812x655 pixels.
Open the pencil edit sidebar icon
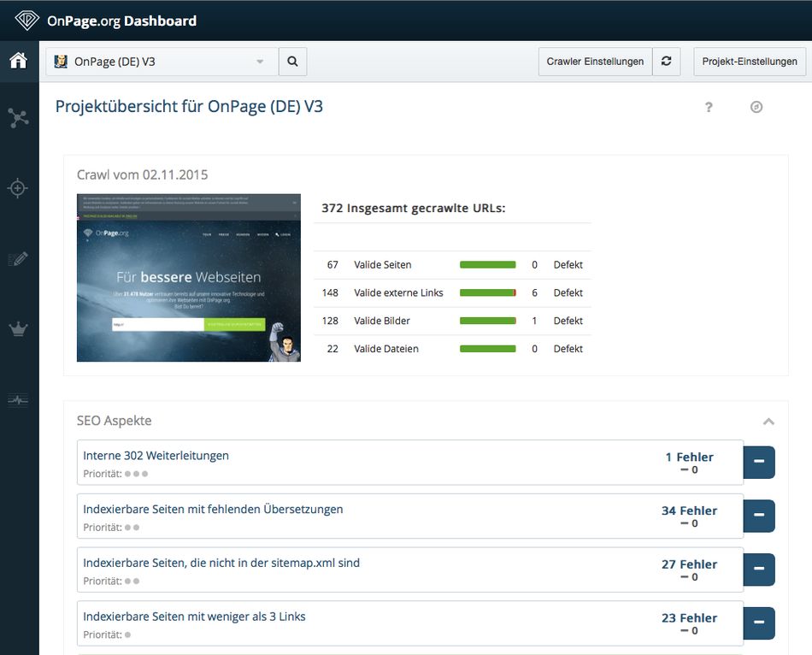click(x=18, y=258)
